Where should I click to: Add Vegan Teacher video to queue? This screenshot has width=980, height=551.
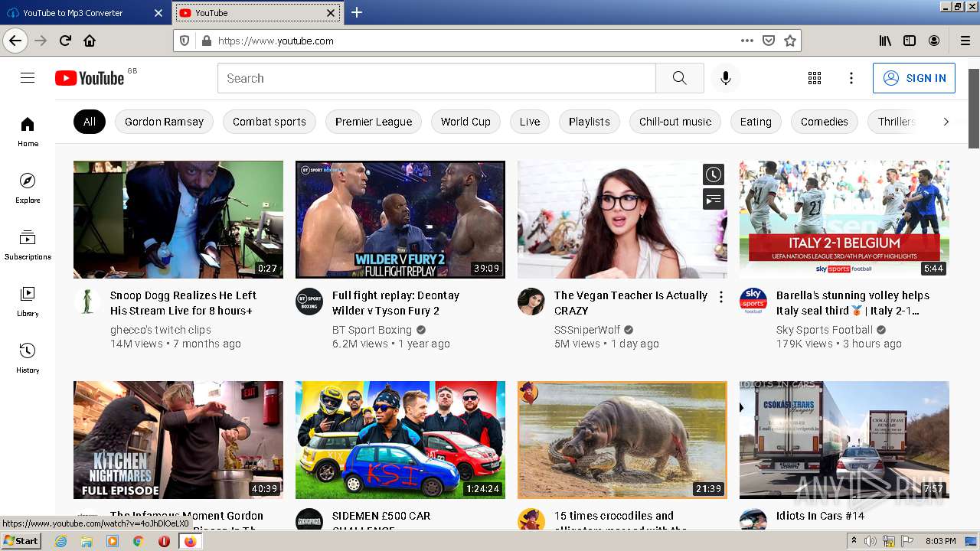point(714,200)
